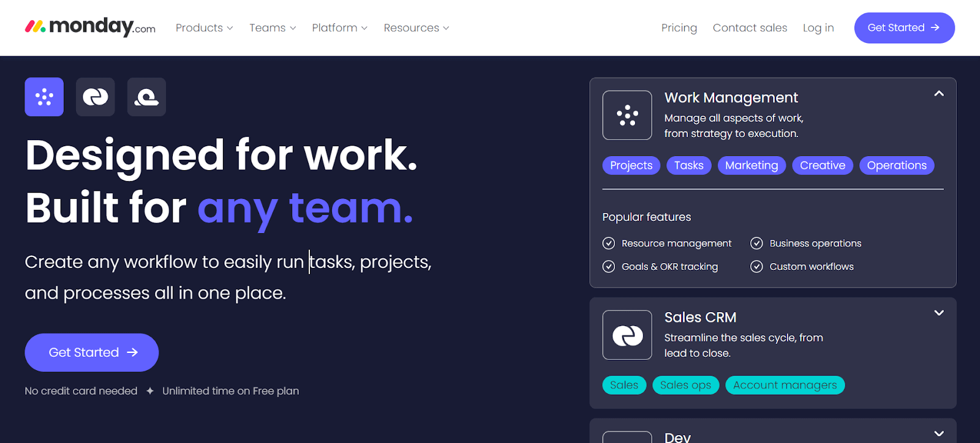The width and height of the screenshot is (980, 443).
Task: Click the Goals & OKR tracking text
Action: (670, 267)
